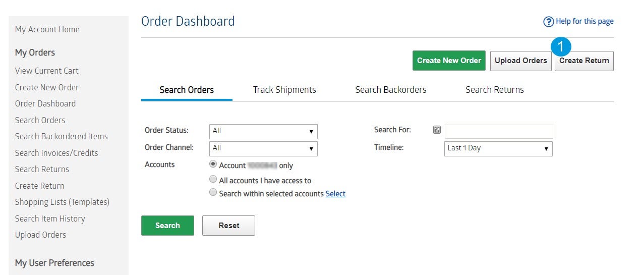Open the Search Backorders tab

(x=391, y=90)
